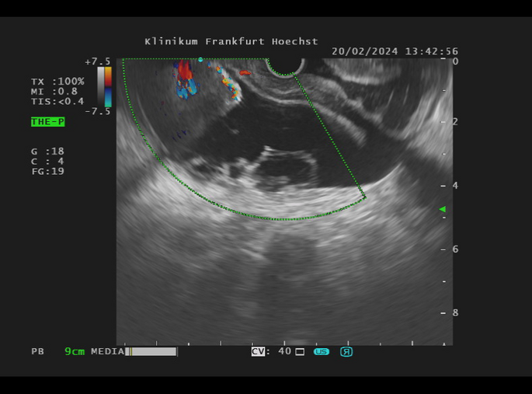The width and height of the screenshot is (532, 394).
Task: Select the 9cm depth indicator
Action: [75, 351]
